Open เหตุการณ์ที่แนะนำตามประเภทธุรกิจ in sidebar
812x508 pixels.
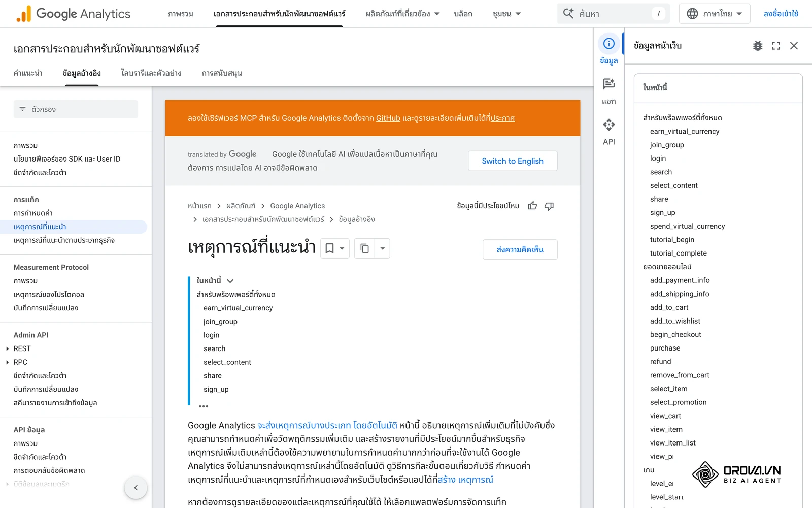point(64,240)
